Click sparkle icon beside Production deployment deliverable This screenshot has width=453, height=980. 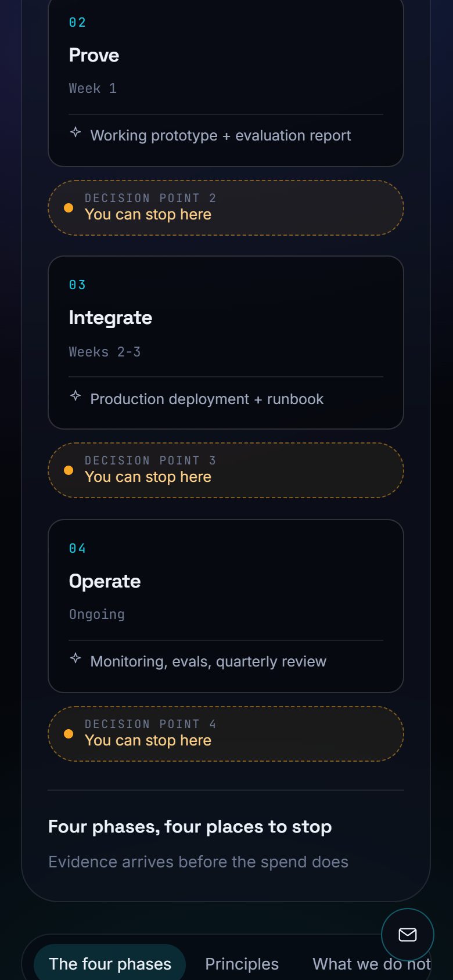[75, 396]
